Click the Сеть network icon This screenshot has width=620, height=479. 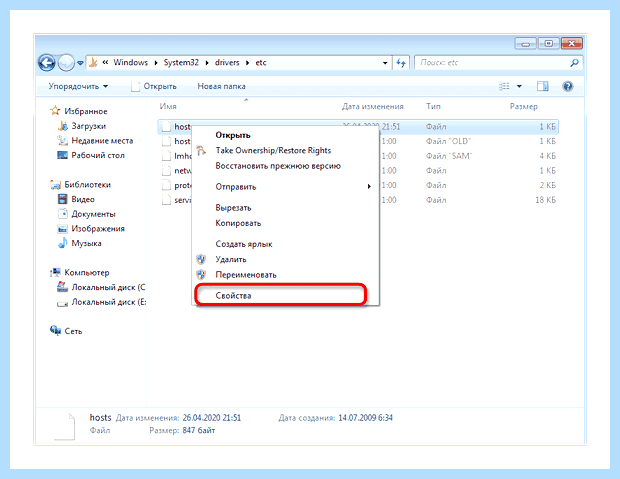[55, 330]
